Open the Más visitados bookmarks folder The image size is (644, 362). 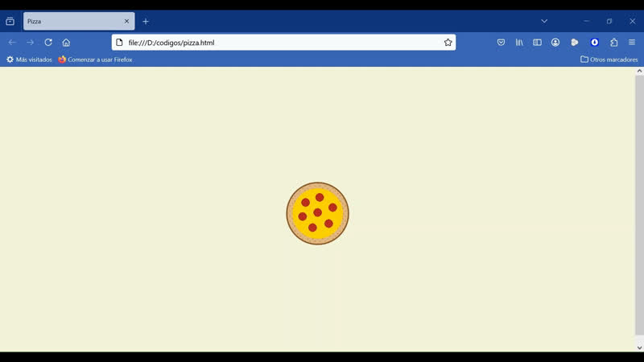[29, 60]
